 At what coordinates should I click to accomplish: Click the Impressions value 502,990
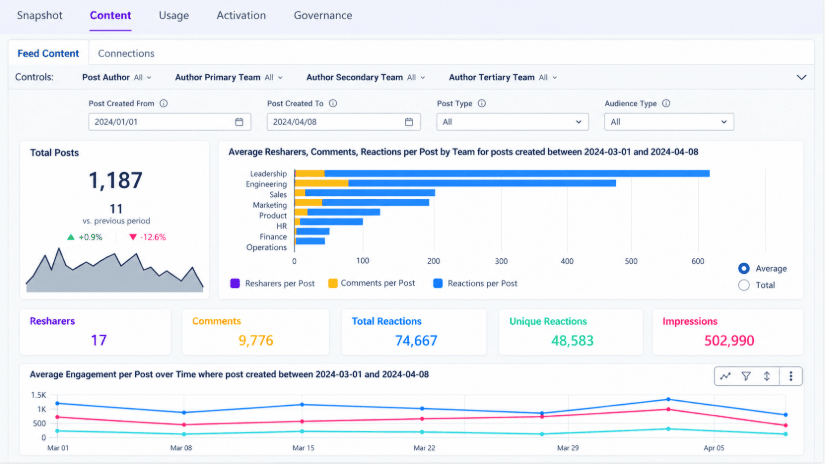pyautogui.click(x=729, y=341)
